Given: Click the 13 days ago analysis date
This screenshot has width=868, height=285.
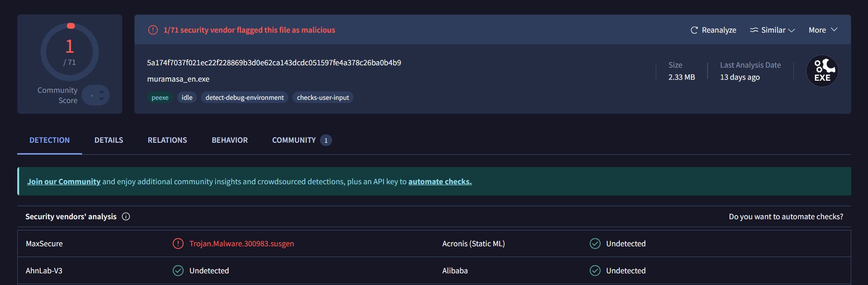Looking at the screenshot, I should [740, 77].
